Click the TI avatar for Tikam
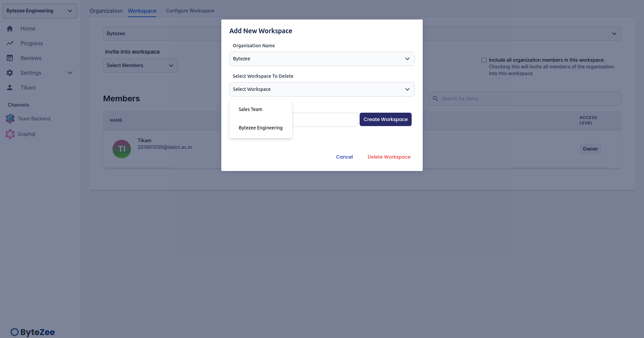Screen dimensions: 644x338 (122, 149)
